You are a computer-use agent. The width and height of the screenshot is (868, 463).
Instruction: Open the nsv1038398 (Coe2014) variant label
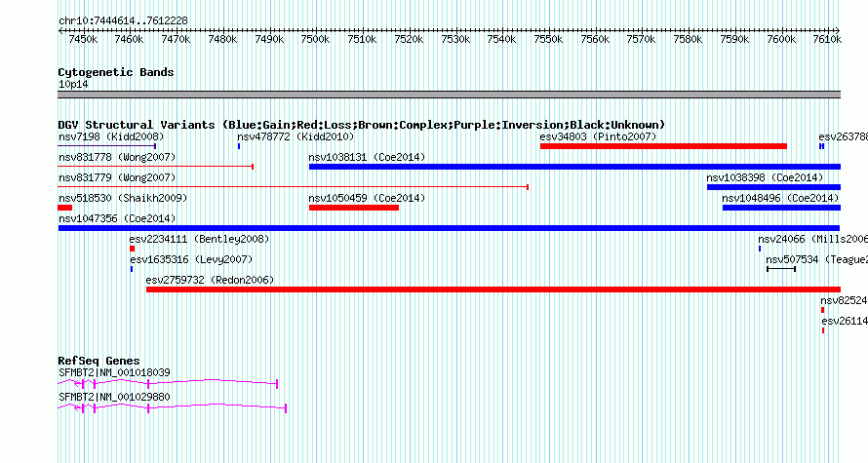pos(765,177)
